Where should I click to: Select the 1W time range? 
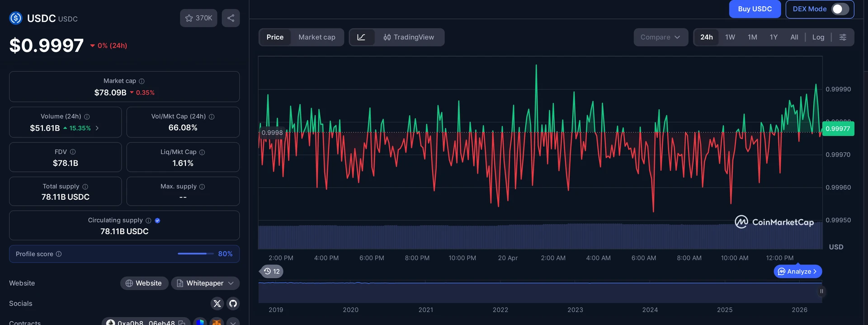tap(730, 37)
